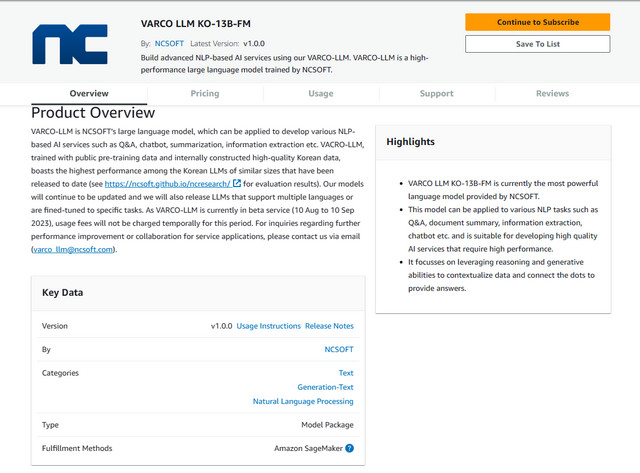Viewport: 640px width, 473px height.
Task: Switch to the Overview tab
Action: point(89,93)
